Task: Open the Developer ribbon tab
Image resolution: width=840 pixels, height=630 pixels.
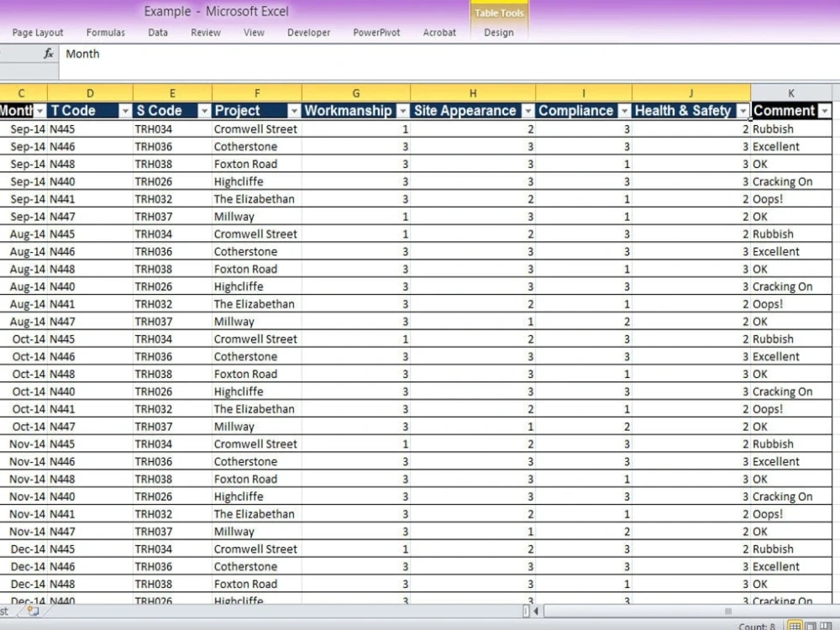Action: click(308, 33)
